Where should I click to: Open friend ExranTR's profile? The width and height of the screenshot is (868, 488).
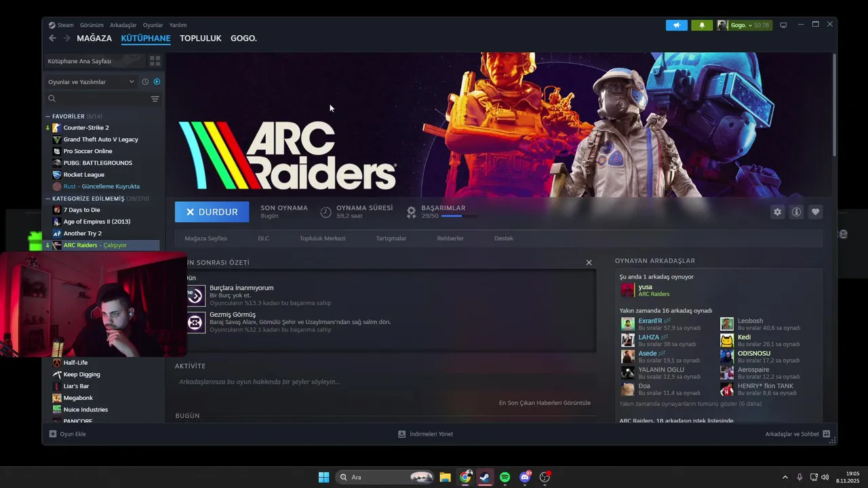click(x=650, y=321)
